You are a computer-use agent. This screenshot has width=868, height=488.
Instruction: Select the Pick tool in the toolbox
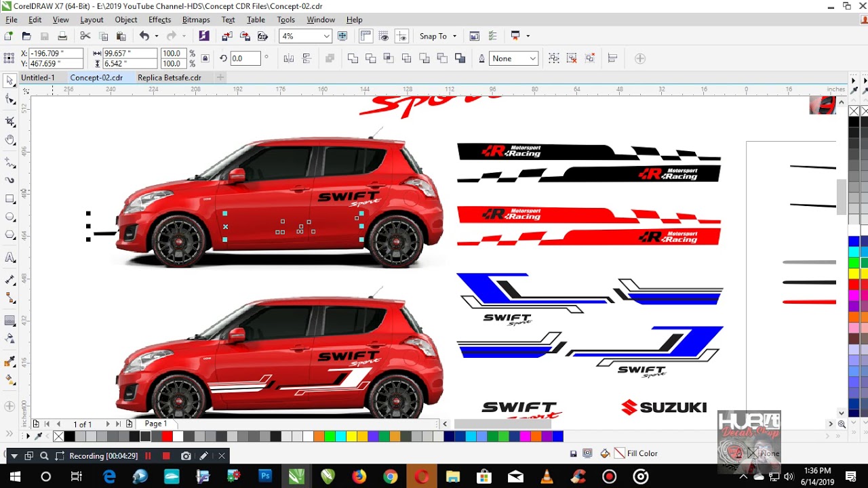9,81
